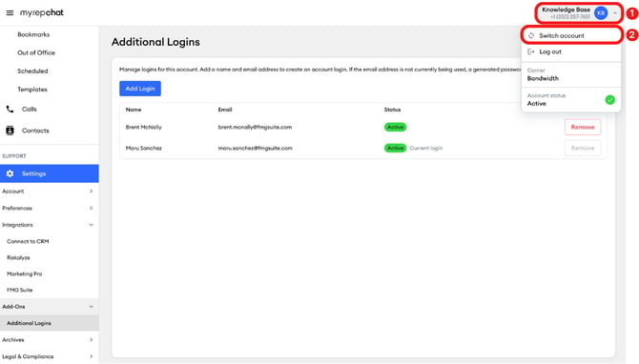The height and width of the screenshot is (364, 639).
Task: Open the hamburger navigation menu
Action: click(10, 13)
